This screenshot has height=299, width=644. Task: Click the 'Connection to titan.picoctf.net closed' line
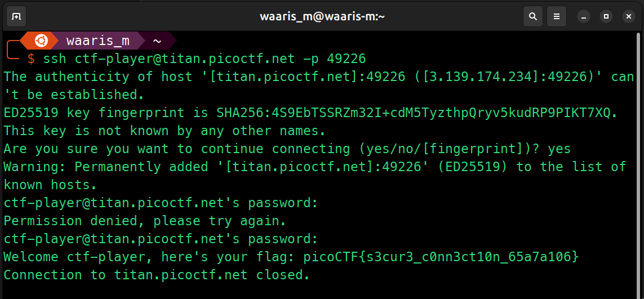(x=157, y=275)
